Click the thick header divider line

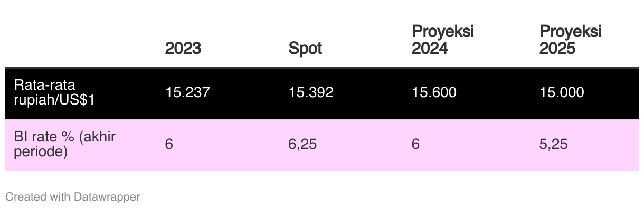[x=322, y=68]
